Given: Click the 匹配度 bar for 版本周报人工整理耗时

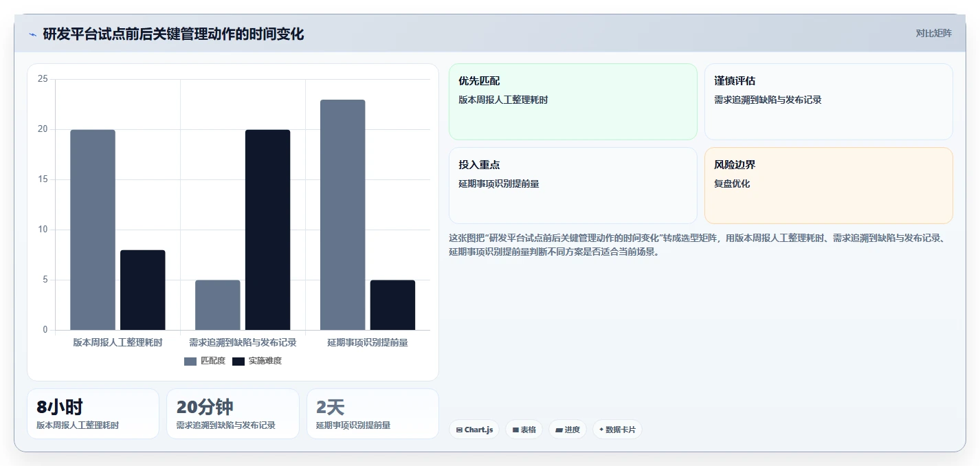Looking at the screenshot, I should (93, 230).
